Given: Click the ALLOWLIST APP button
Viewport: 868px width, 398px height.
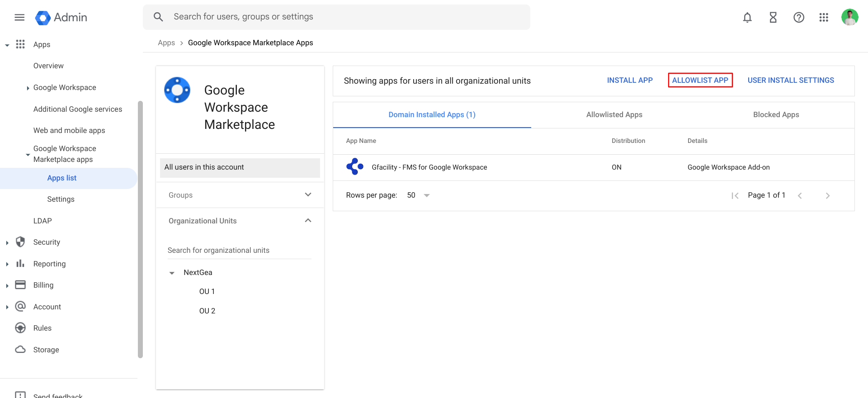Looking at the screenshot, I should pos(700,80).
